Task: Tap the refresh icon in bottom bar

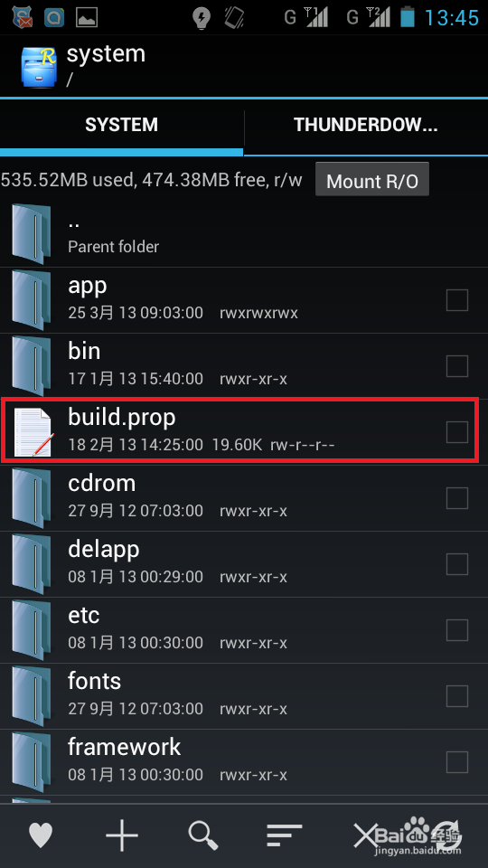Action: (447, 835)
